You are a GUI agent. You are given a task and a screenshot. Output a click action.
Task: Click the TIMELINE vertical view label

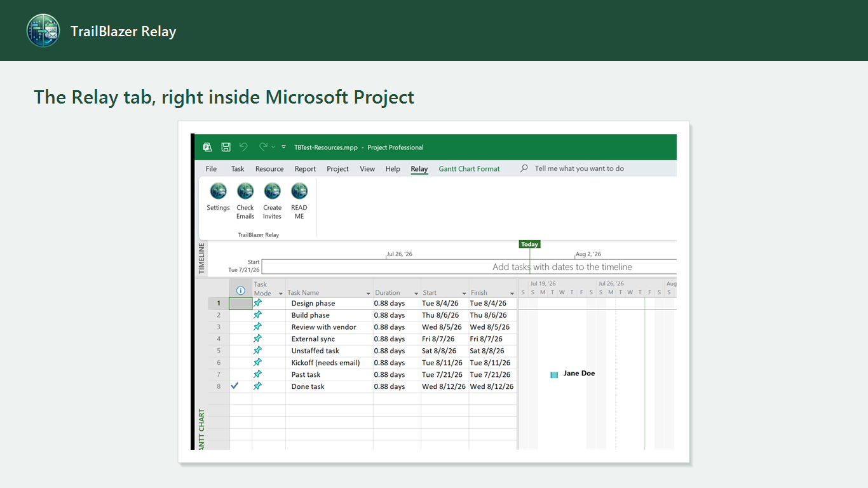point(202,258)
